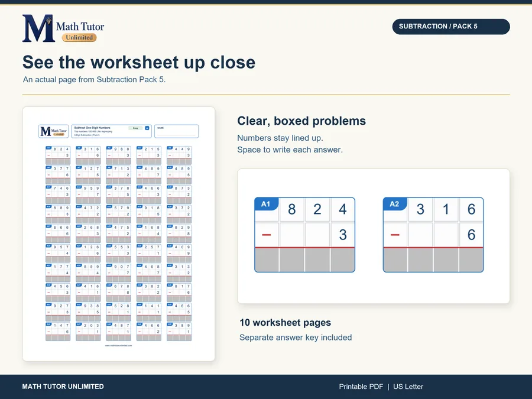This screenshot has height=399, width=532.
Task: Click the 4 4 9 minus 3 problem on worksheet page
Action: [179, 155]
